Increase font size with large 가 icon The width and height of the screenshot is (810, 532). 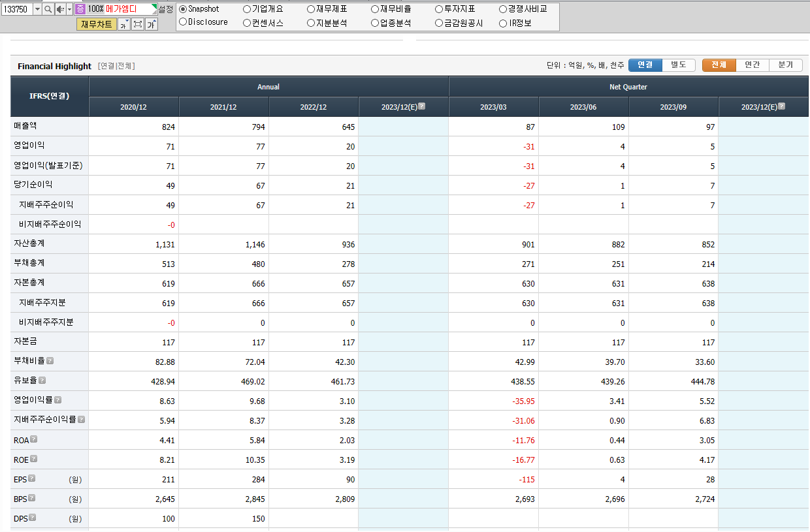coord(152,24)
